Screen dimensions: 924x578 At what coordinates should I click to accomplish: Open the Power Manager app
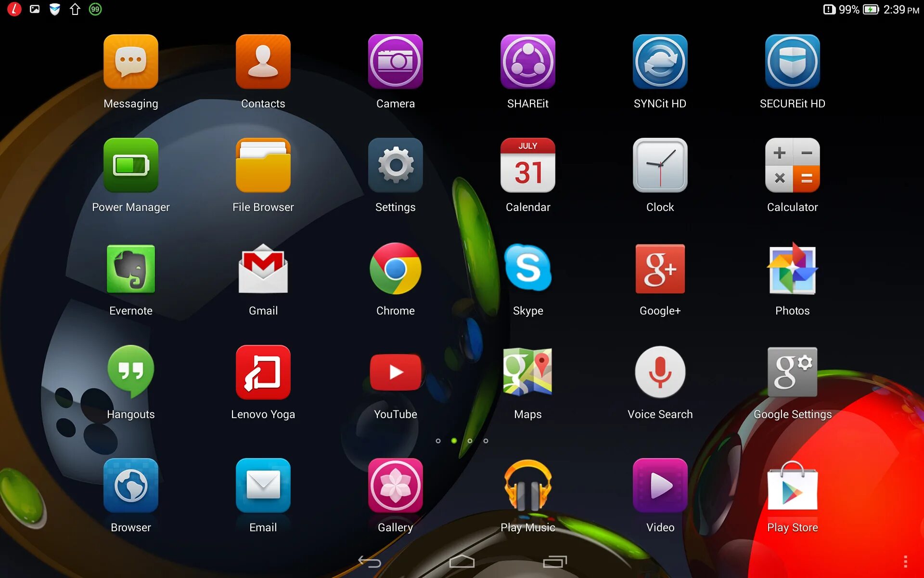[130, 165]
